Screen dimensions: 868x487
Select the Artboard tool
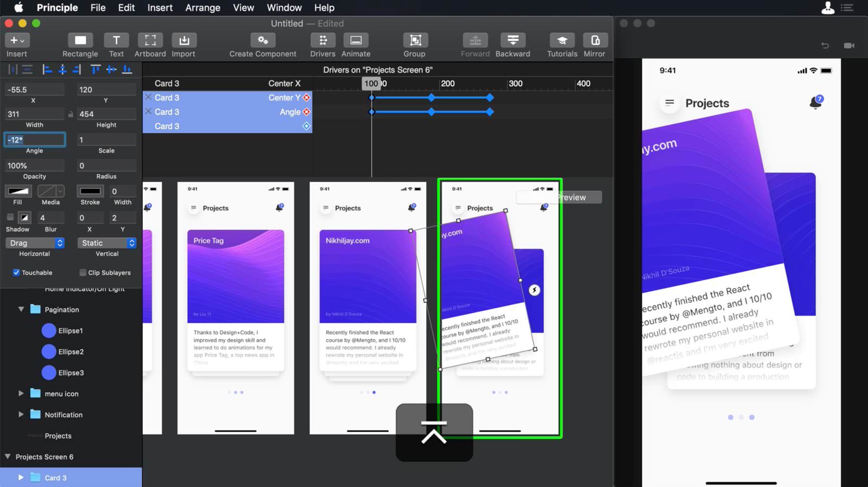pyautogui.click(x=150, y=41)
